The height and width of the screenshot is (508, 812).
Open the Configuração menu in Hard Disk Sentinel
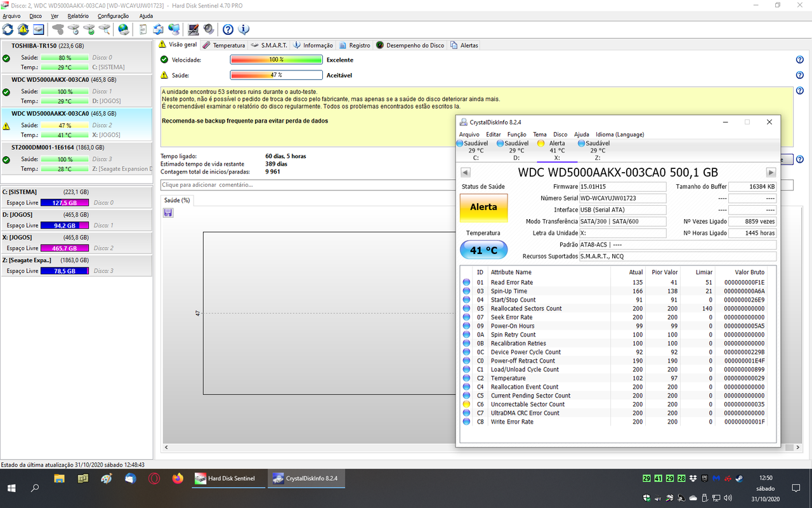point(113,16)
